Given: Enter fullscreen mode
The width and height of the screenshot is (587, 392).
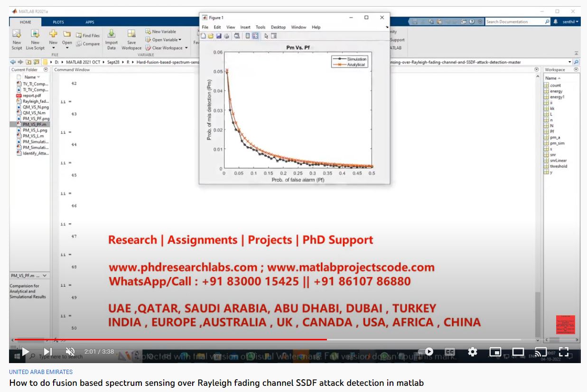Looking at the screenshot, I should coord(563,352).
